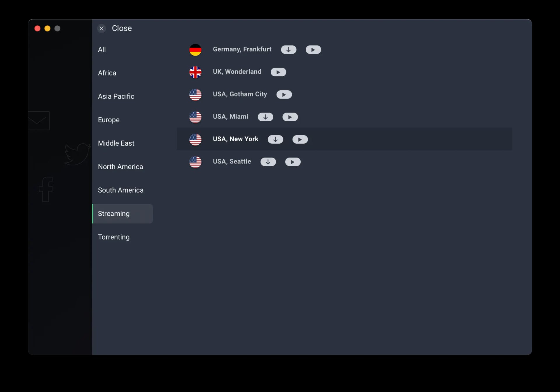Screen dimensions: 560x392
Task: Click the Germany Frankfurt download icon
Action: [288, 49]
